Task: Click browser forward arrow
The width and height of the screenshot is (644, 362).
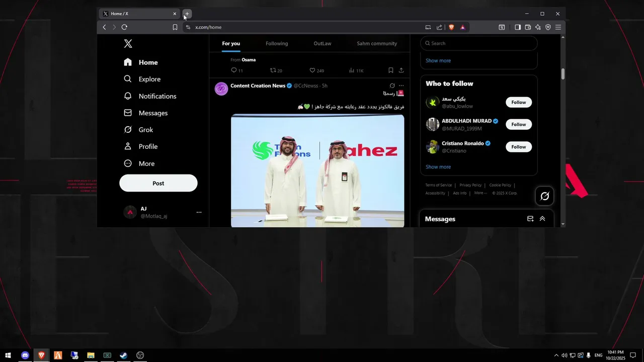Action: click(x=114, y=27)
